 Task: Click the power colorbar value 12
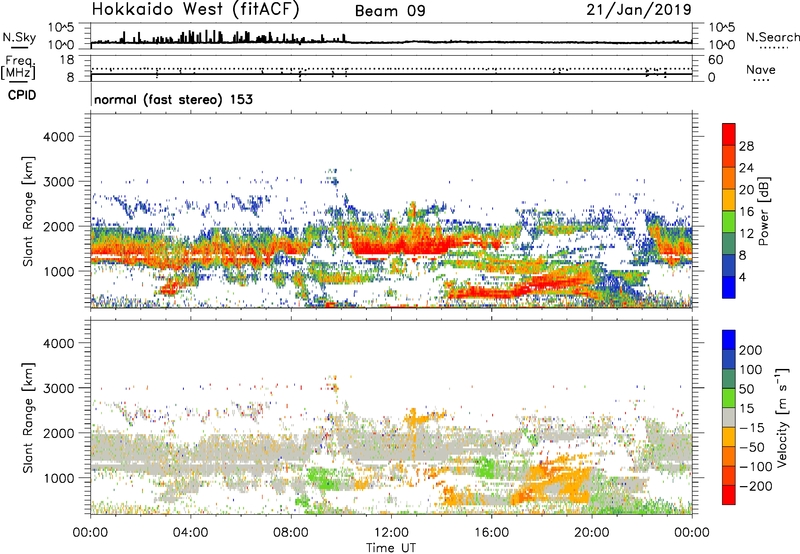746,234
